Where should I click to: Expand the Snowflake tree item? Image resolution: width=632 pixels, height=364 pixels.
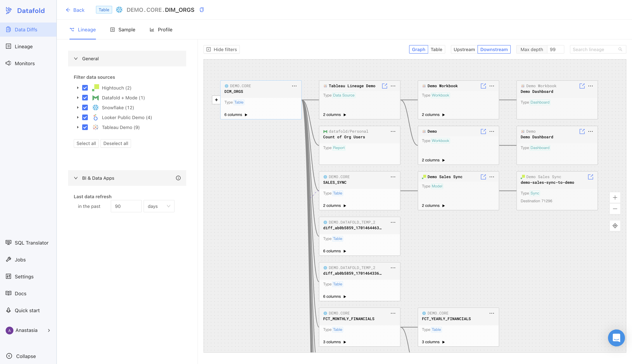tap(78, 107)
